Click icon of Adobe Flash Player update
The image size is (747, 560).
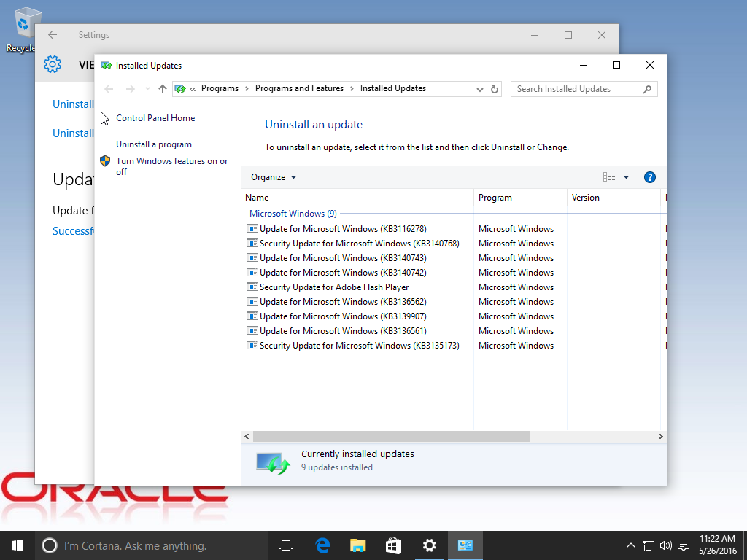point(252,287)
